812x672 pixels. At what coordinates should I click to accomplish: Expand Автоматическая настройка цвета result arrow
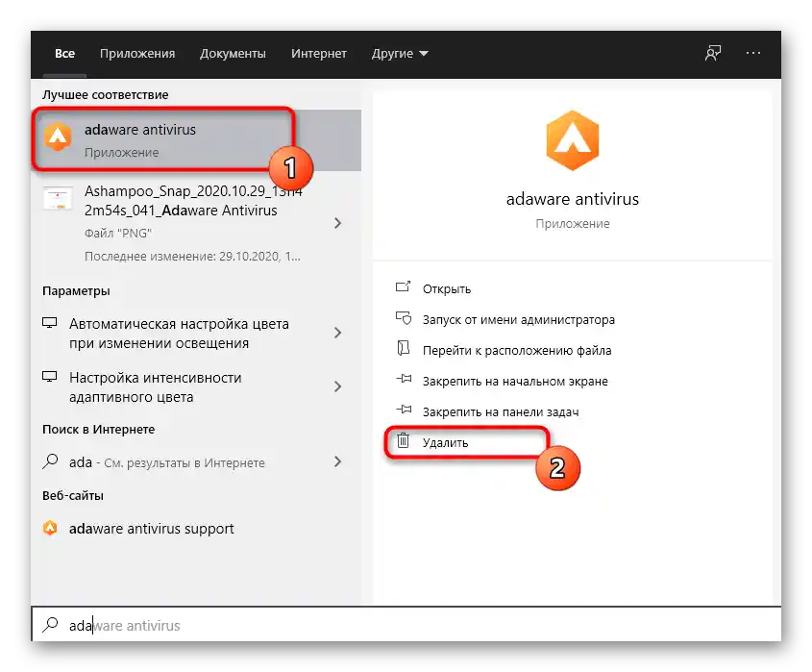[337, 333]
